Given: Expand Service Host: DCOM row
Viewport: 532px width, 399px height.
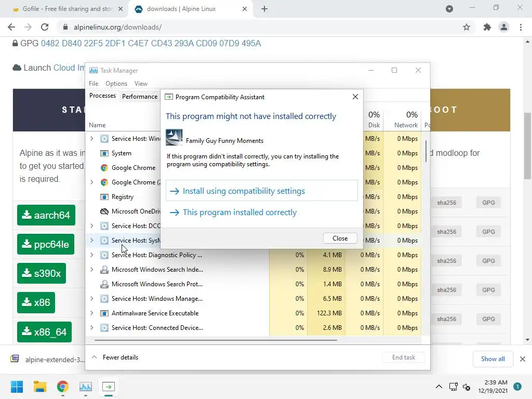Looking at the screenshot, I should point(91,225).
